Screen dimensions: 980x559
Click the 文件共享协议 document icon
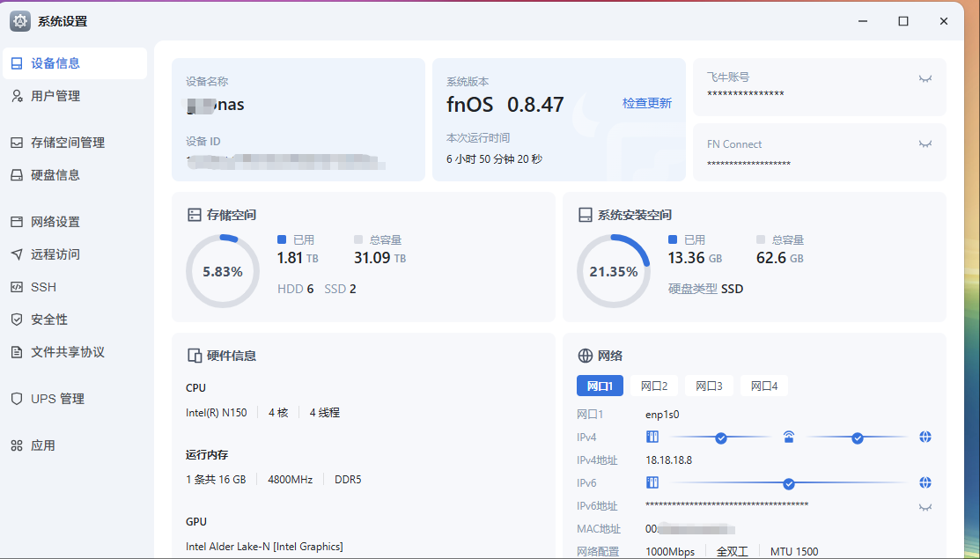(17, 351)
